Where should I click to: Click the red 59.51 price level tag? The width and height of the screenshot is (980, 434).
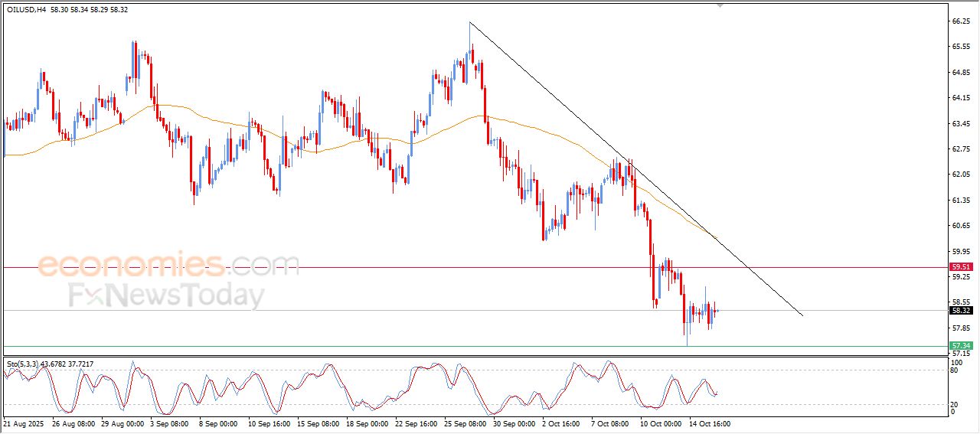tap(961, 267)
